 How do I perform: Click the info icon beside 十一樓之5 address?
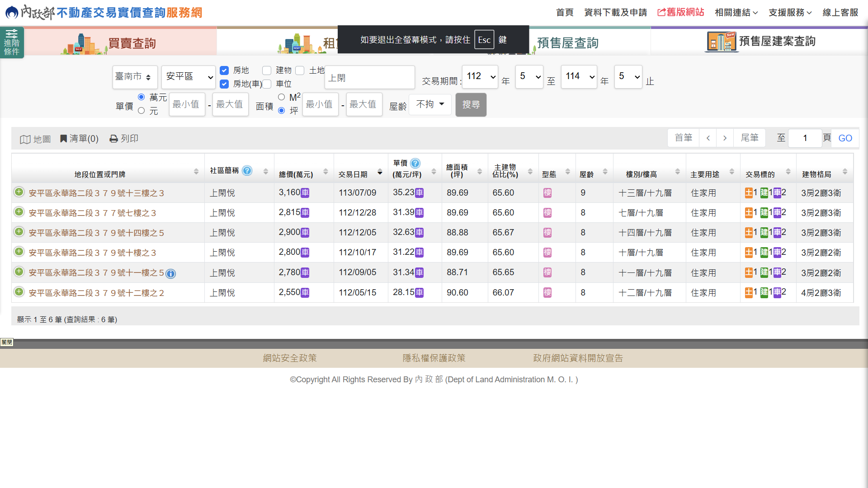pos(170,273)
